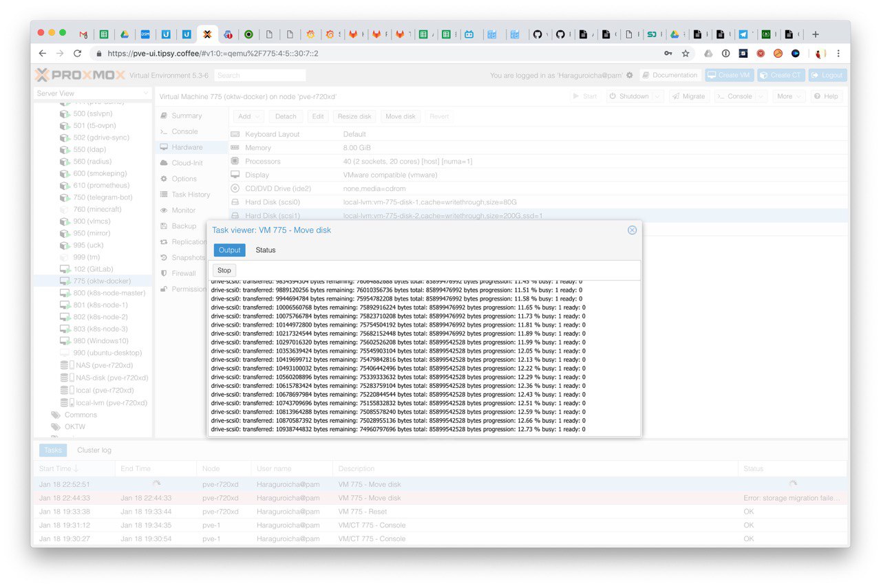Open the More dropdown

coord(789,96)
